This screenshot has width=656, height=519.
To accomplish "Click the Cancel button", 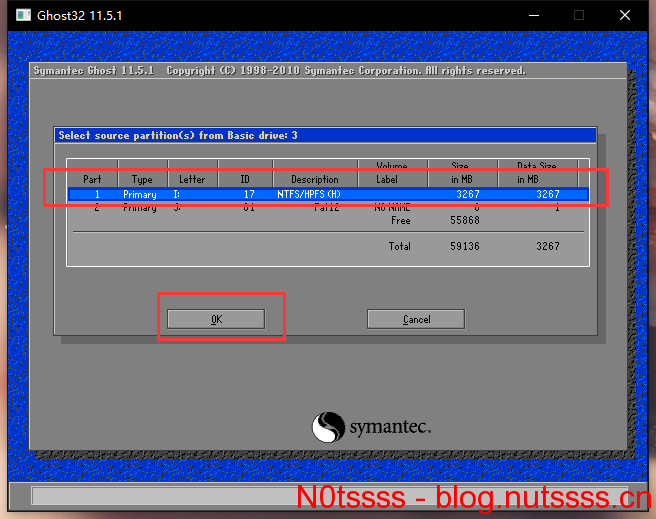I will point(416,319).
